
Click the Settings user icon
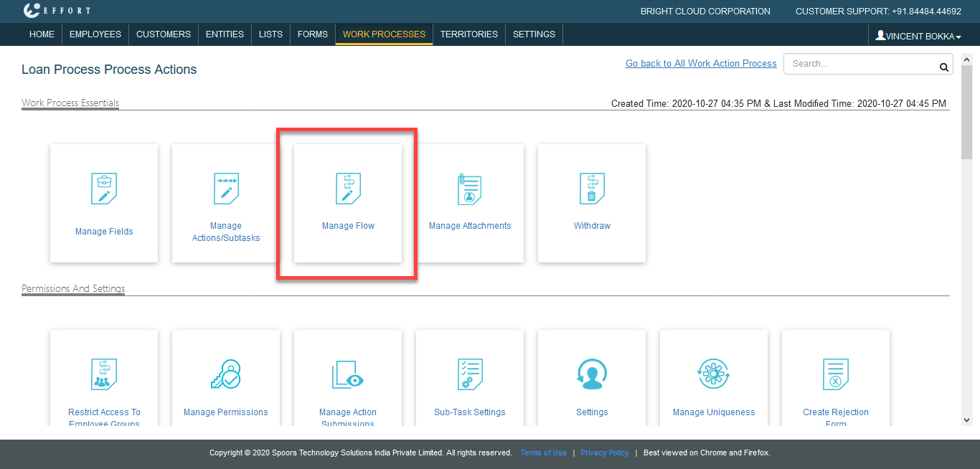click(592, 374)
